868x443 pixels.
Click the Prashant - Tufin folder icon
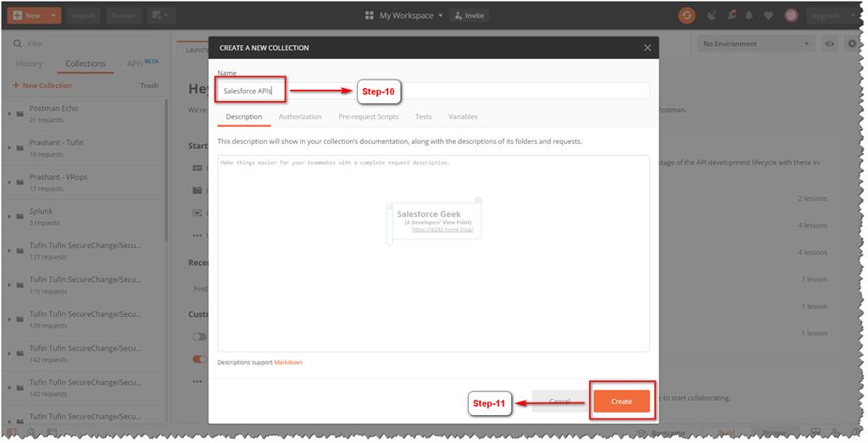coord(20,148)
